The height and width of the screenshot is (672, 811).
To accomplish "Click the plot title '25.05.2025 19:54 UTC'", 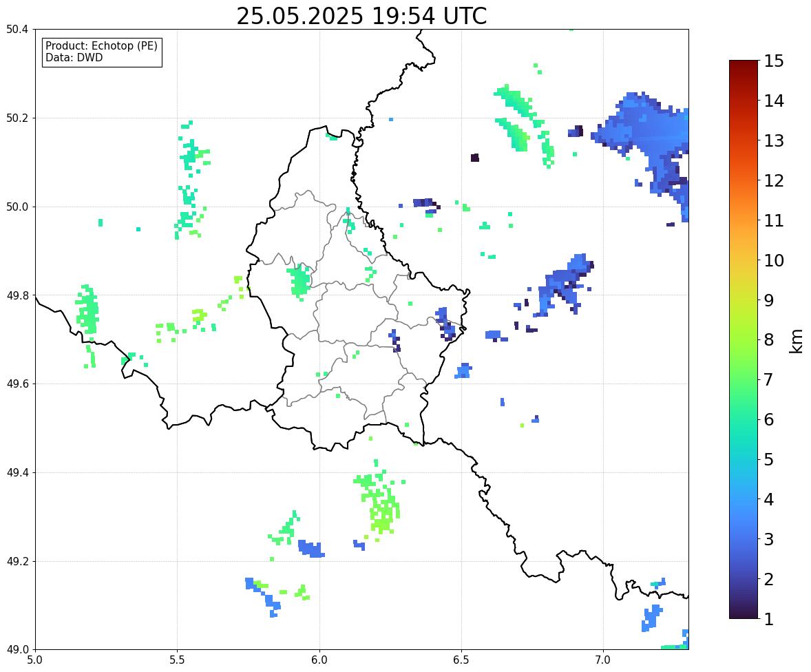I will tap(361, 16).
